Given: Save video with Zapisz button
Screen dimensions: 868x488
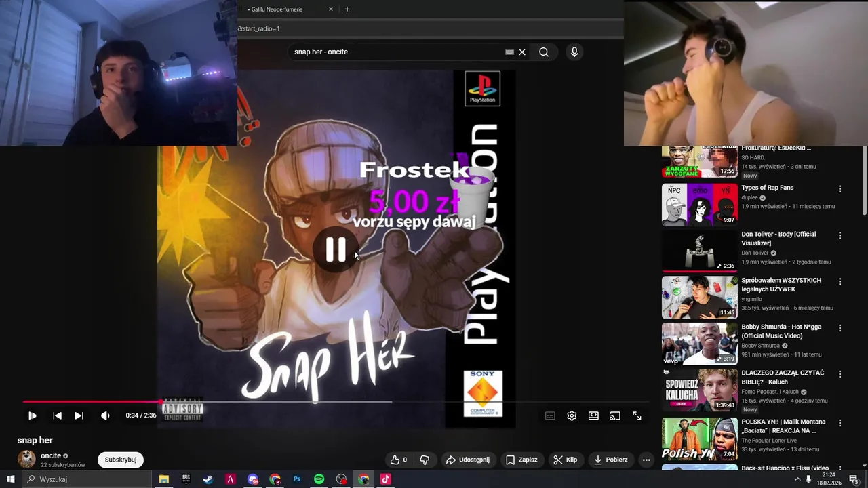Looking at the screenshot, I should pos(521,460).
